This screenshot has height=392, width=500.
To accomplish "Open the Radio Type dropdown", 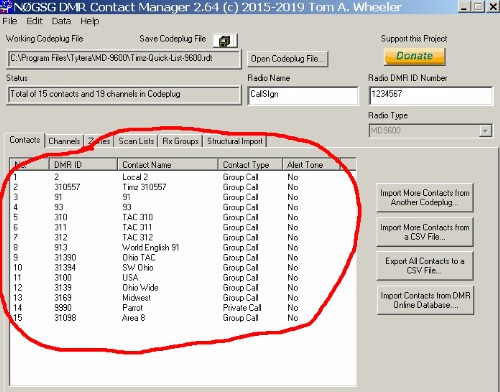I will tap(485, 131).
